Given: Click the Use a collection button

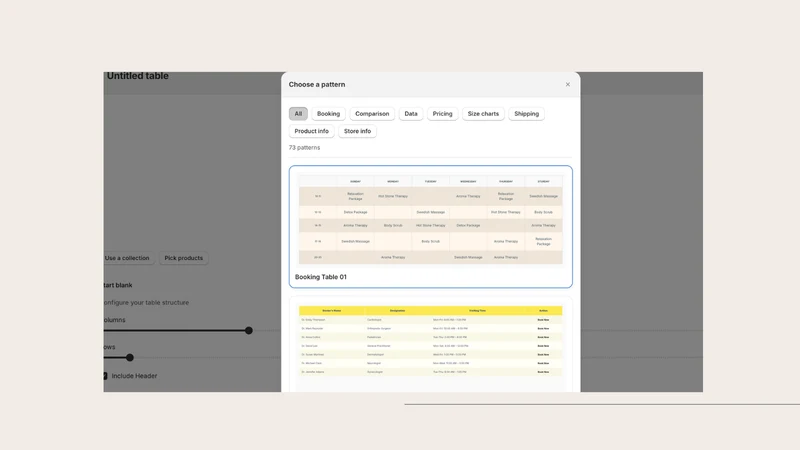Looking at the screenshot, I should click(x=127, y=258).
